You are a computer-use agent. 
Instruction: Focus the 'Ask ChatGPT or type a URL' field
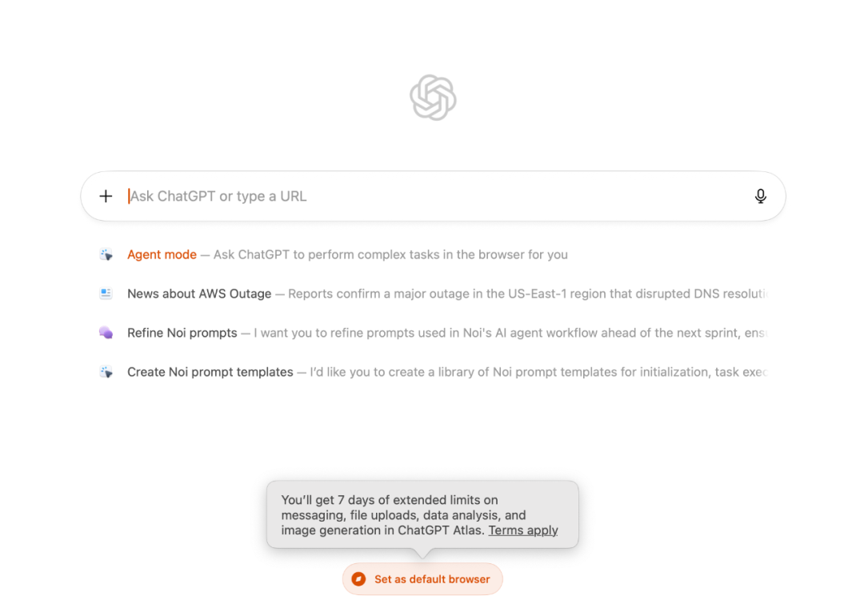432,196
